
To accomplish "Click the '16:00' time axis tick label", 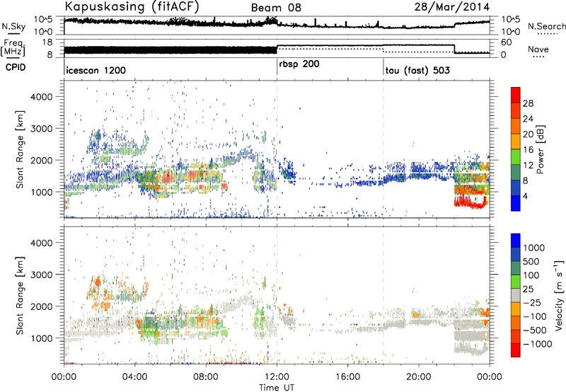I will point(347,377).
